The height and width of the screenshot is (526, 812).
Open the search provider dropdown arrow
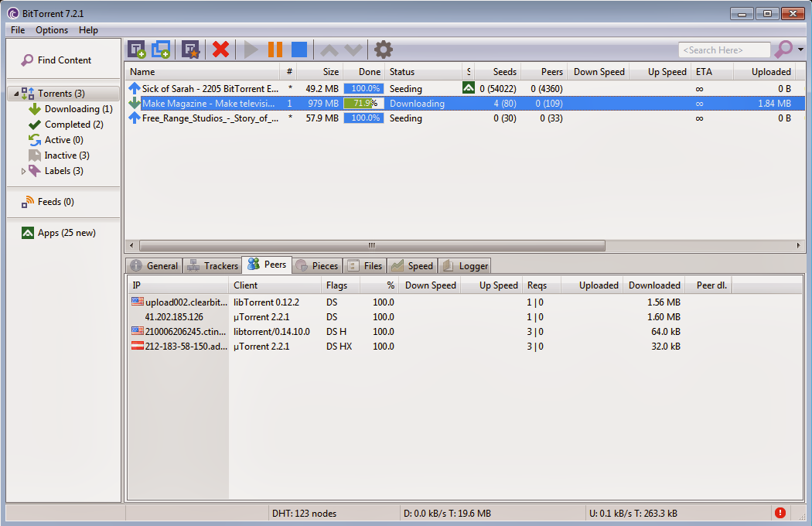click(800, 50)
